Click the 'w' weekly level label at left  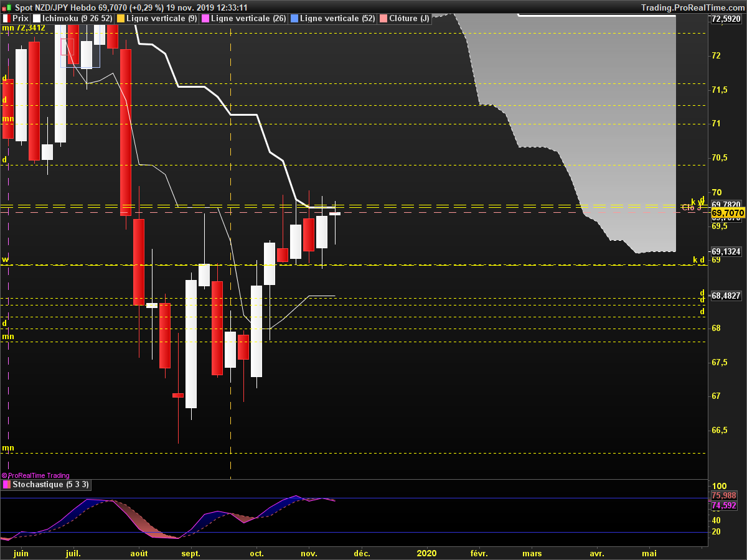tap(5, 259)
